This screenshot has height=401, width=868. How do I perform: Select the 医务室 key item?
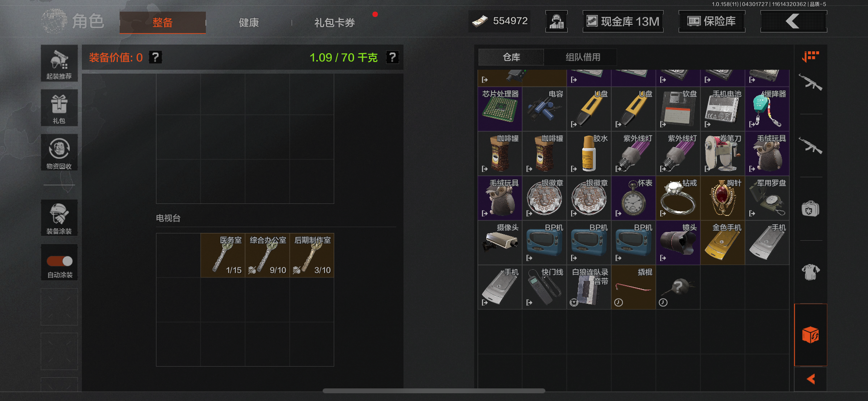point(223,255)
